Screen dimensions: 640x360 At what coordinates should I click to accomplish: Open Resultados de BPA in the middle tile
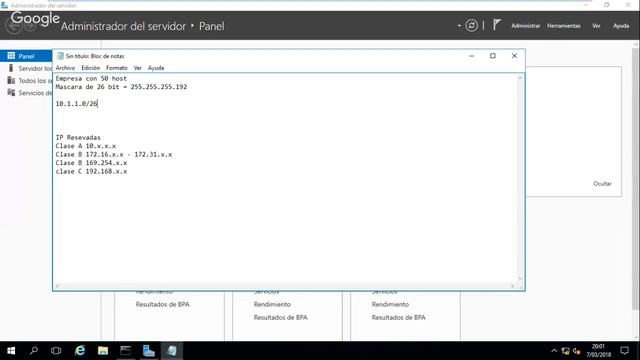pyautogui.click(x=280, y=318)
